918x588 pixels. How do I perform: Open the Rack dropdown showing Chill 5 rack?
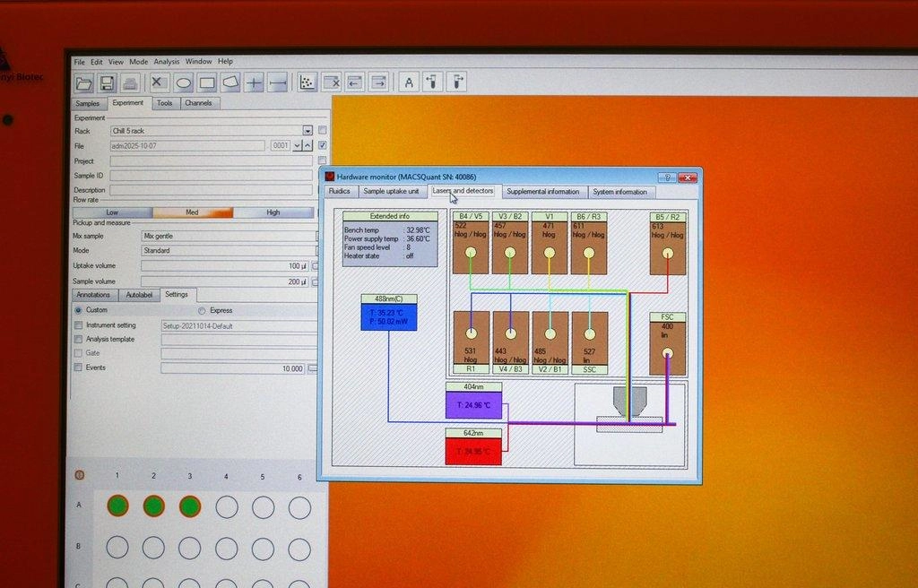click(x=307, y=131)
